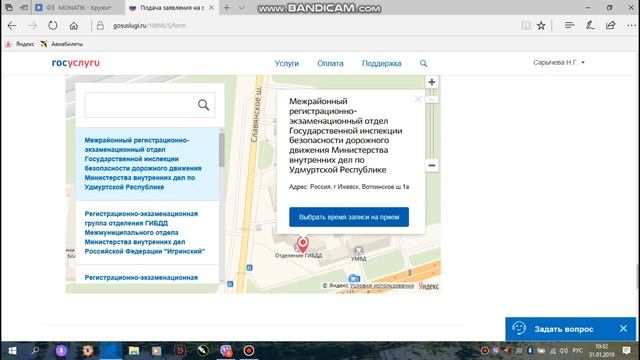This screenshot has height=360, width=640.
Task: Close the Подача заявления tab
Action: (211, 8)
